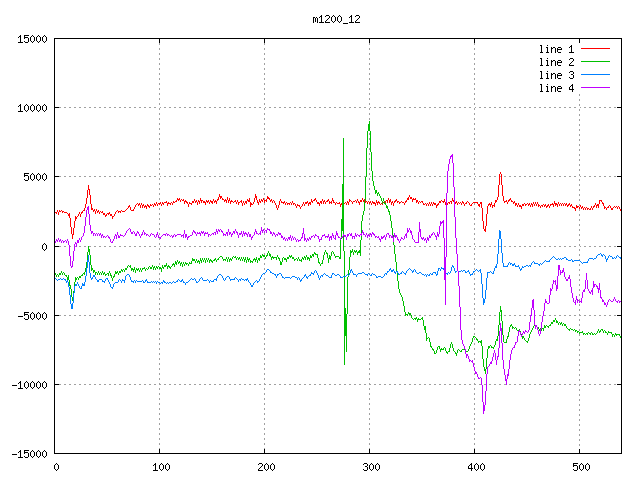This screenshot has height=480, width=640.
Task: Click the 300 x-axis tick label
Action: click(370, 467)
